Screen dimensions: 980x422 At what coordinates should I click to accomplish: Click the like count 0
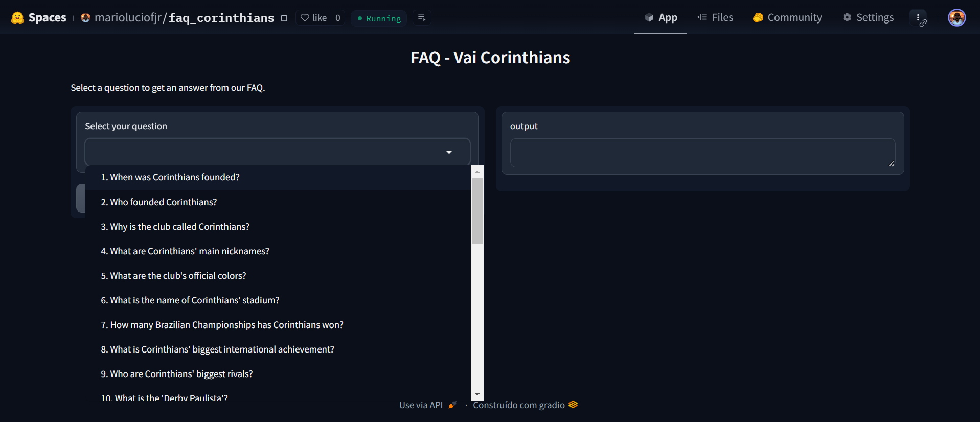[x=338, y=18]
